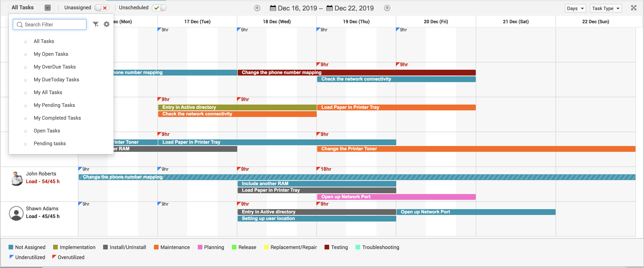Expand scheduler to full screen

point(634,8)
